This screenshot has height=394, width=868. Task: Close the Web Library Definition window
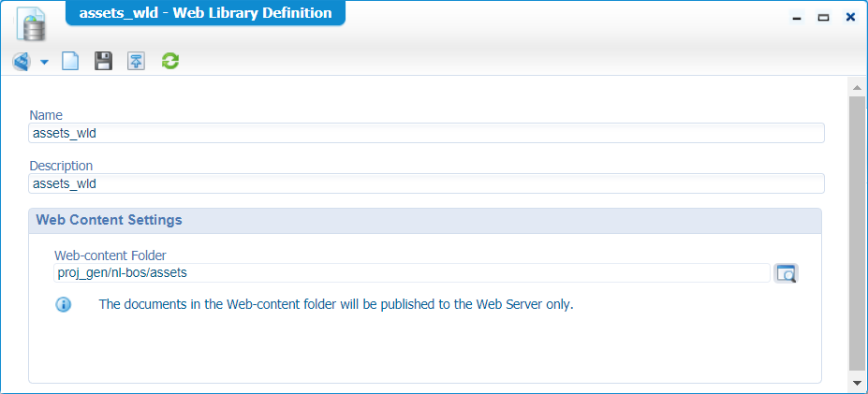click(850, 17)
